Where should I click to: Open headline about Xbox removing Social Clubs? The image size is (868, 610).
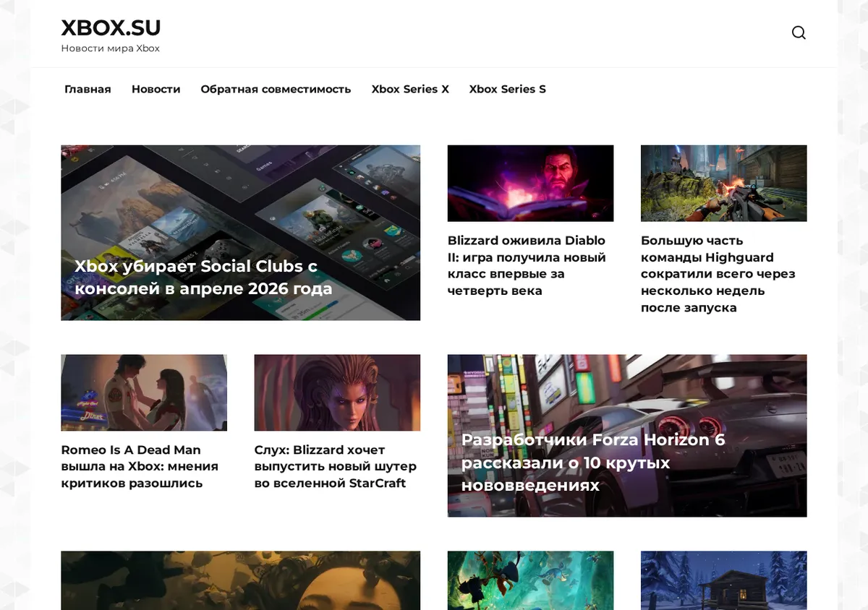coord(203,278)
